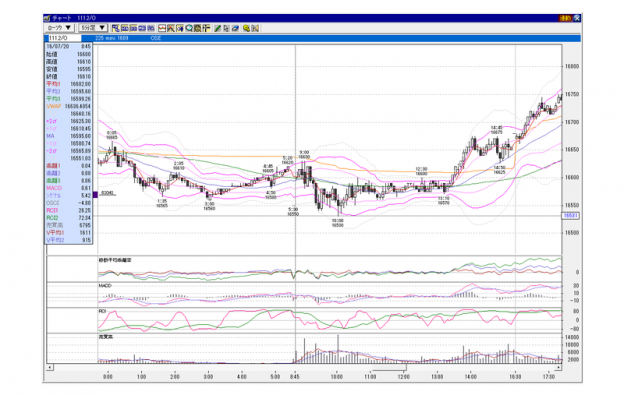This screenshot has width=624, height=395.
Task: Click the left scroll arrow under chart
Action: coord(50,367)
